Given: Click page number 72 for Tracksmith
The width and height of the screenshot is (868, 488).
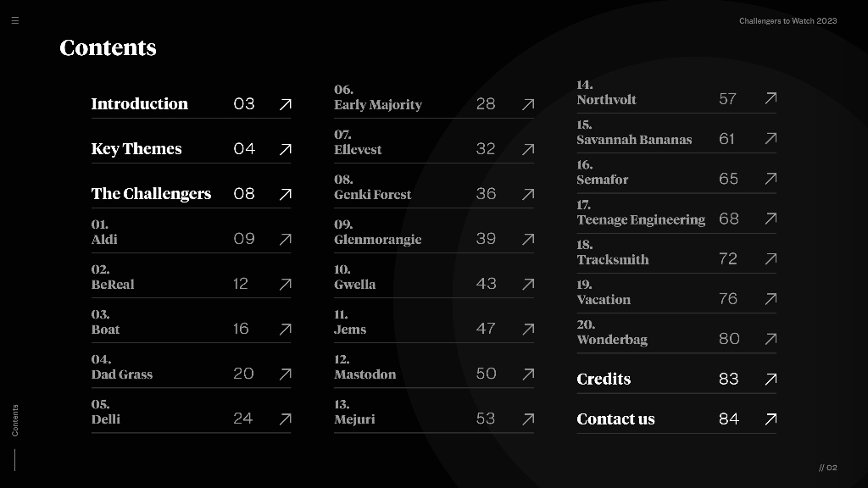Looking at the screenshot, I should 728,258.
